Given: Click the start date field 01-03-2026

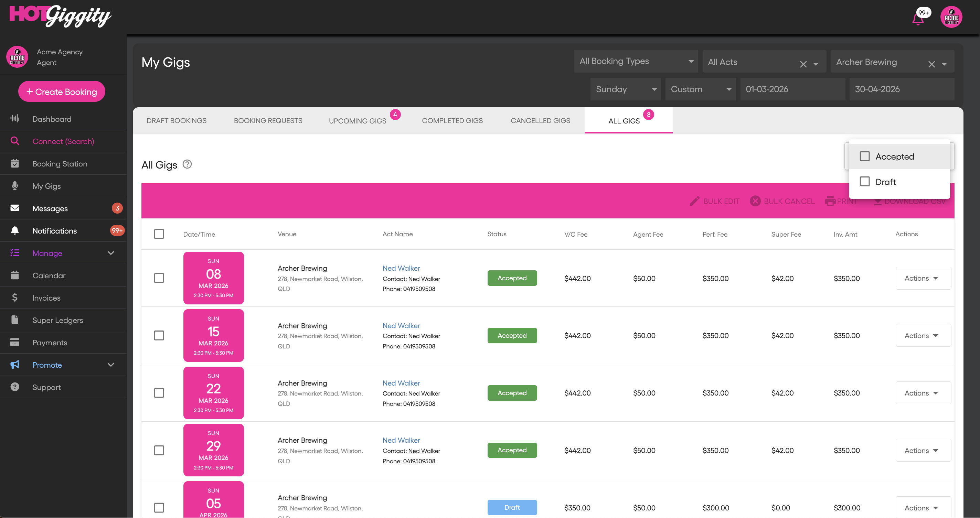Looking at the screenshot, I should point(792,89).
